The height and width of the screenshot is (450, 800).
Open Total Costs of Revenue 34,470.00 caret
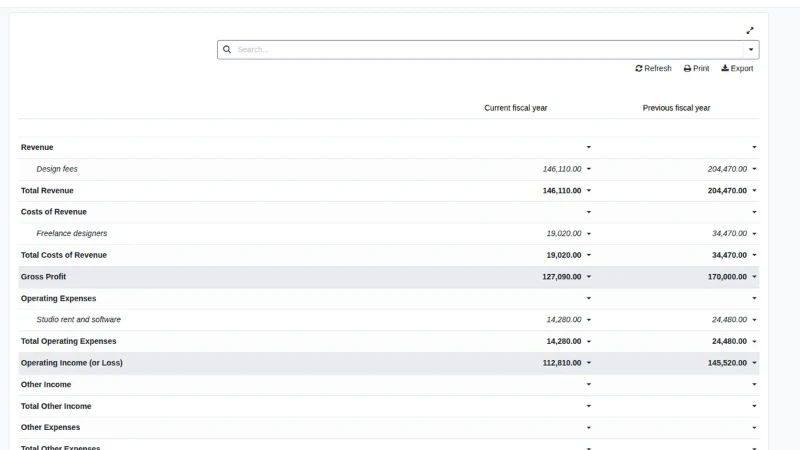tap(754, 255)
